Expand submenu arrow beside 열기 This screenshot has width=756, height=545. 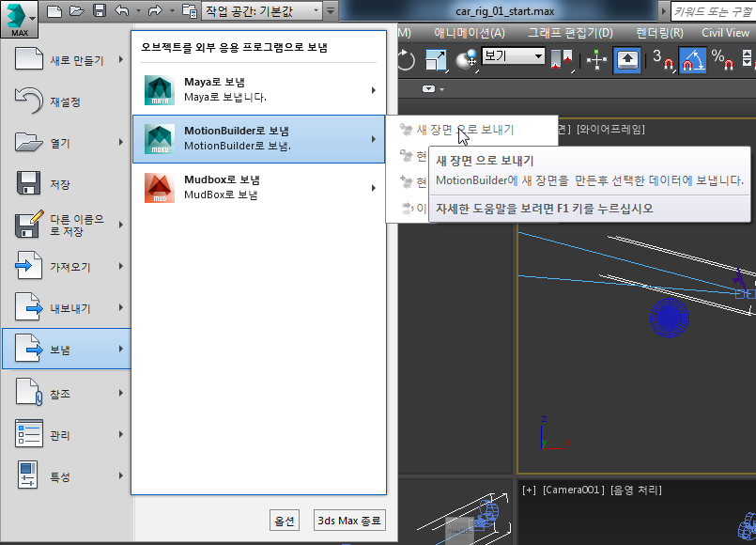click(x=121, y=142)
